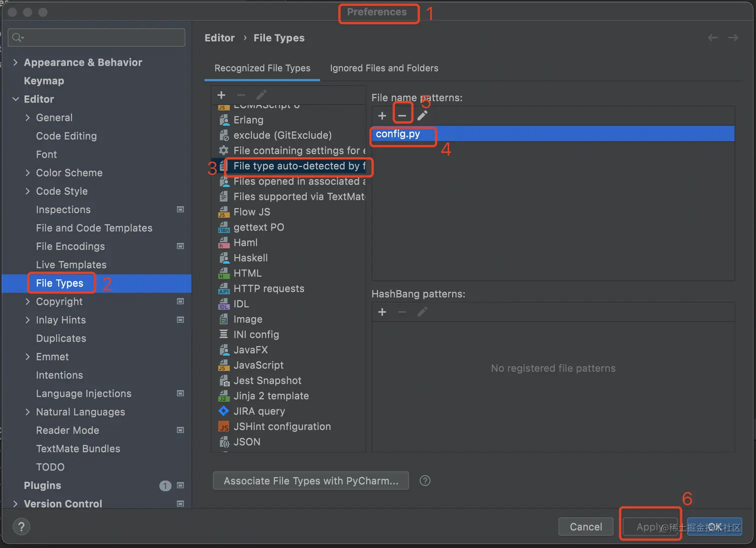The image size is (756, 548).
Task: Open the Recognized File Types tab
Action: 262,68
